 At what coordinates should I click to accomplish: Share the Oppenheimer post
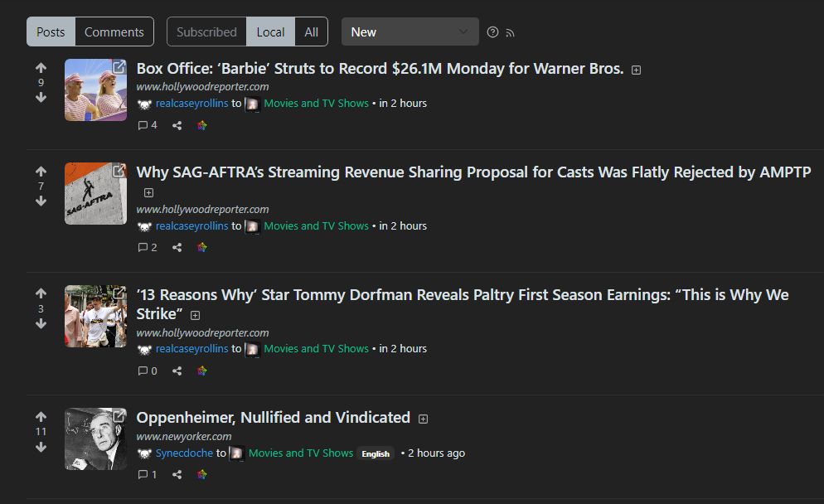[x=177, y=474]
